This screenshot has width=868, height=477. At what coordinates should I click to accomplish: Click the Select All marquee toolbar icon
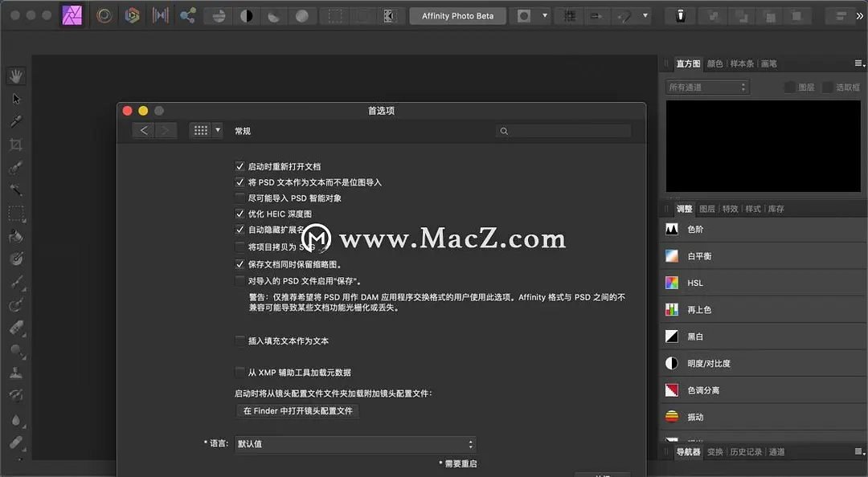click(x=335, y=16)
